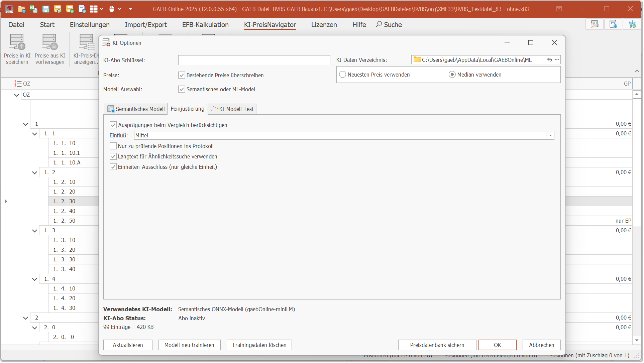Click the OZ column header numbering icon

18,84
